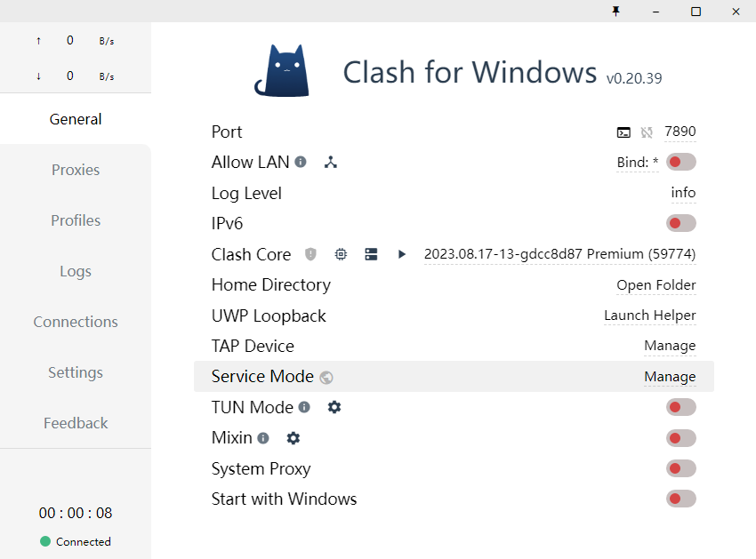Viewport: 756px width, 559px height.
Task: Click the random port shuffle icon
Action: coord(647,132)
